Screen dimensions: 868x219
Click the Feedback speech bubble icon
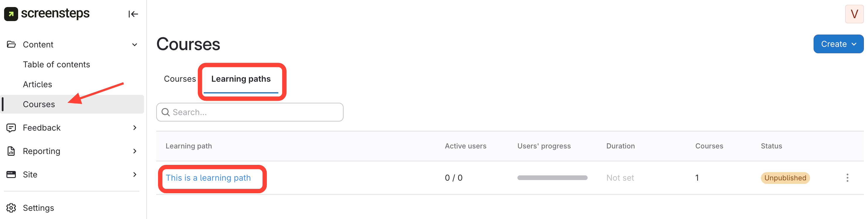tap(11, 128)
